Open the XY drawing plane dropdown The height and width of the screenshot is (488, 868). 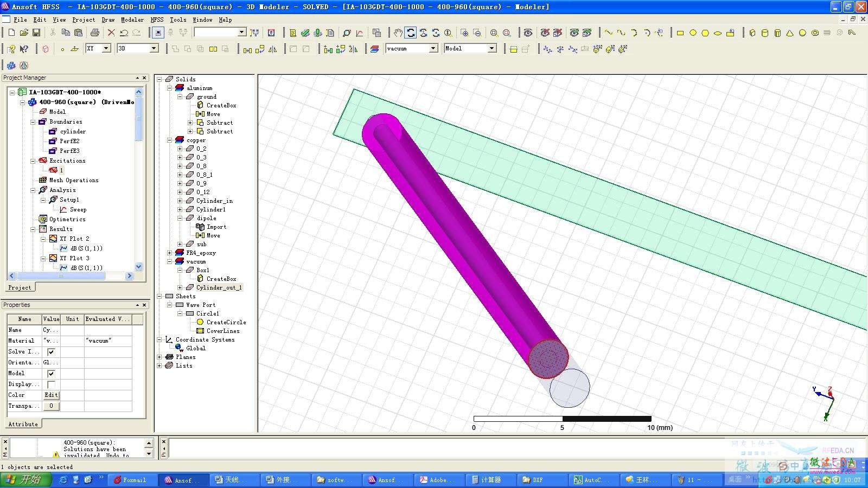(x=106, y=48)
